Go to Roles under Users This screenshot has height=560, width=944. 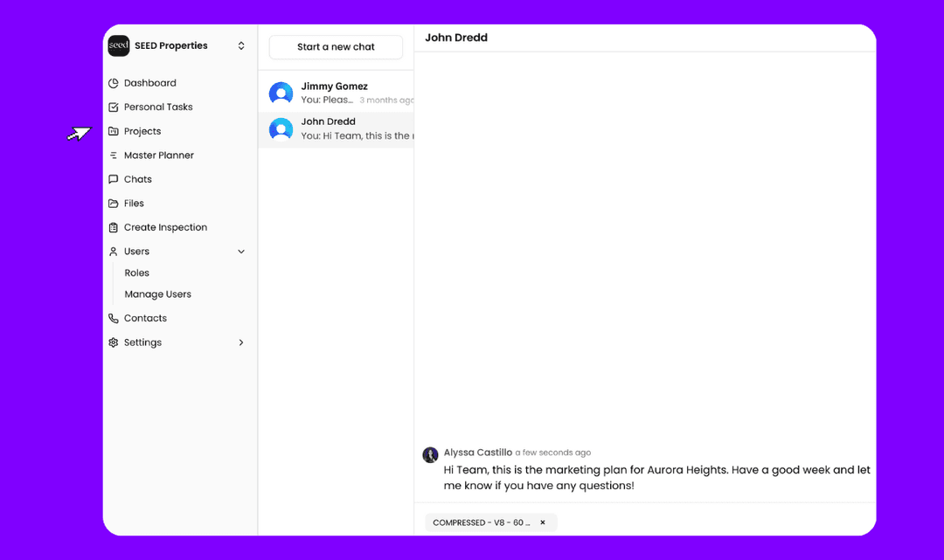tap(137, 273)
